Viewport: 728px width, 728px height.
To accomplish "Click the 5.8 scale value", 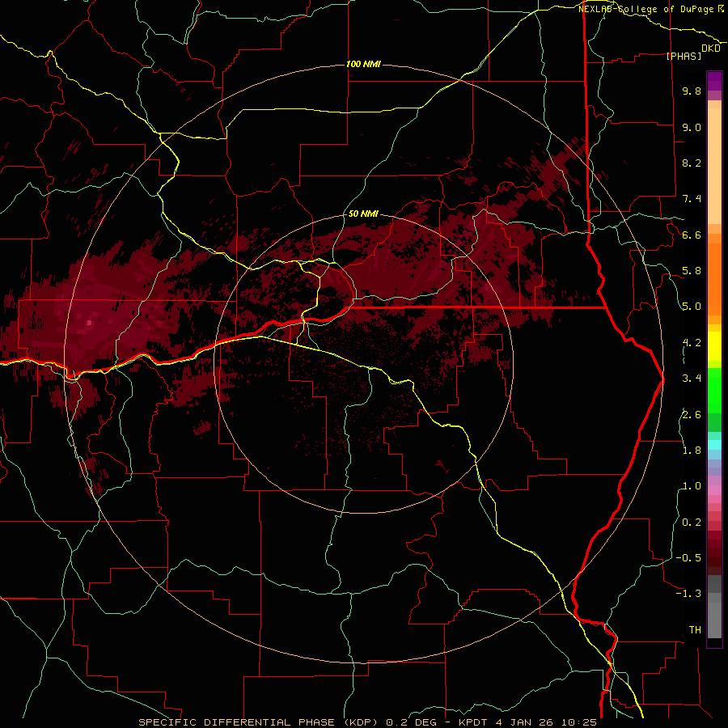I will 692,271.
